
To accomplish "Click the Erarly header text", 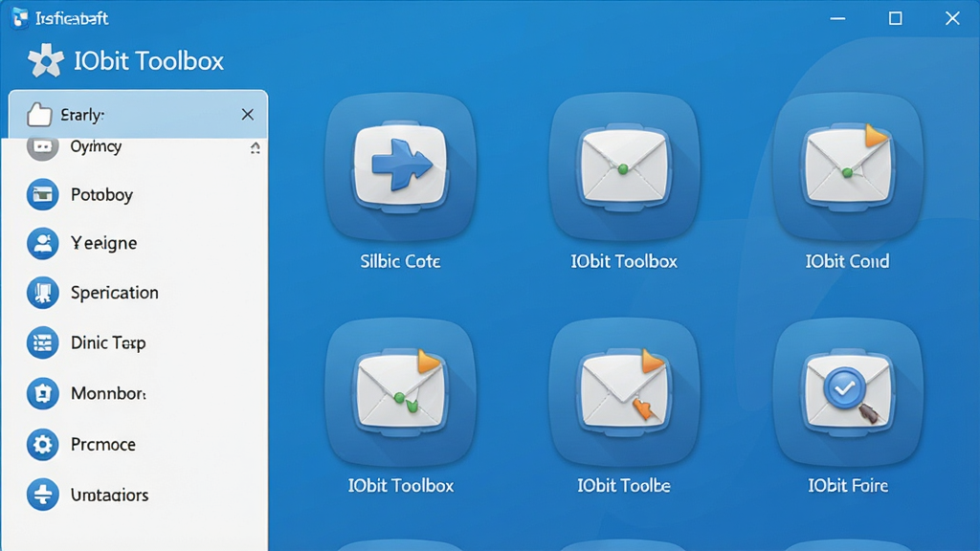I will [x=82, y=115].
